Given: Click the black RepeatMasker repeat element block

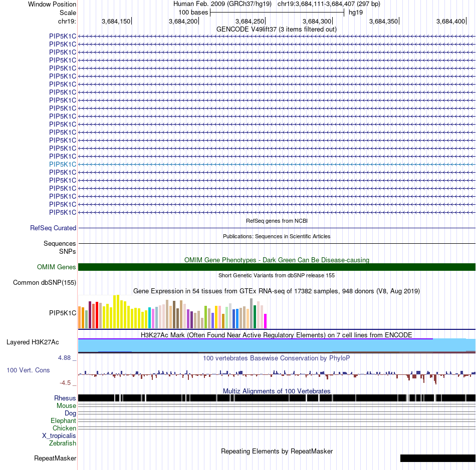Looking at the screenshot, I should pyautogui.click(x=438, y=458).
